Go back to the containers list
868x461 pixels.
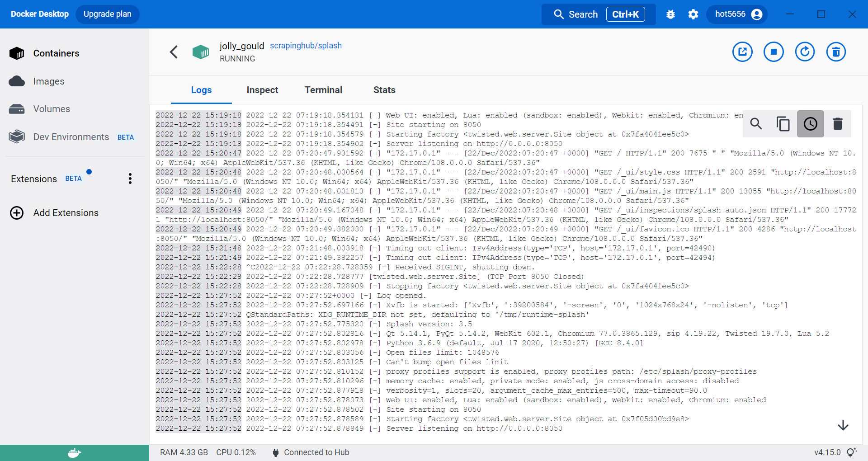[x=174, y=52]
